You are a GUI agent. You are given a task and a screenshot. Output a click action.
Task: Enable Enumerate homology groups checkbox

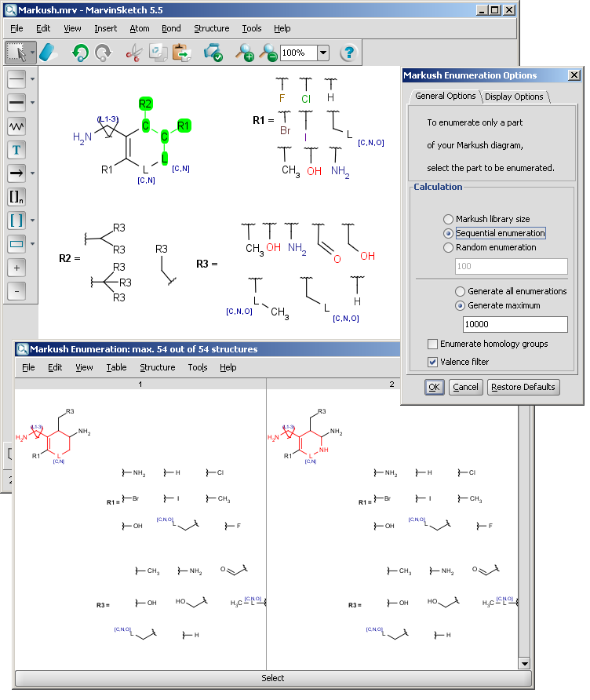coord(433,344)
